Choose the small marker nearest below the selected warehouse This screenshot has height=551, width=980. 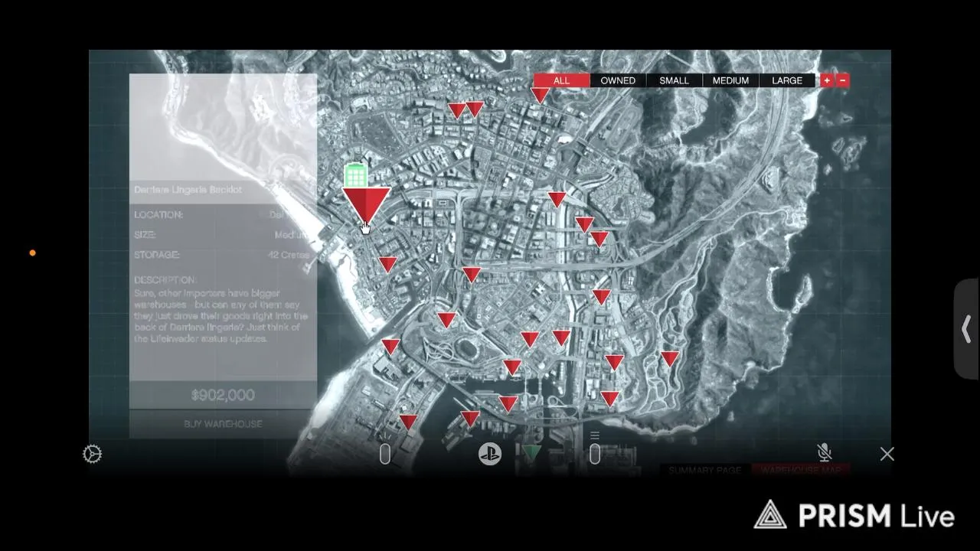point(388,266)
